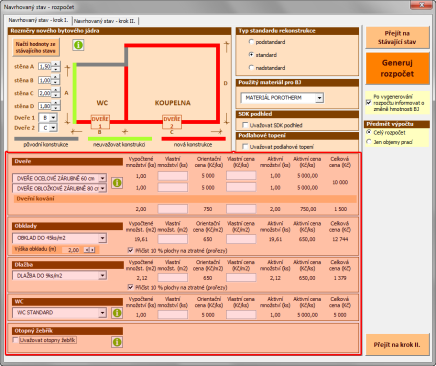The width and height of the screenshot is (436, 366).
Task: Expand the DVEŘE OBLOŽKOVÉ ZÁRUBNĚ 80 cm dropdown
Action: point(102,188)
